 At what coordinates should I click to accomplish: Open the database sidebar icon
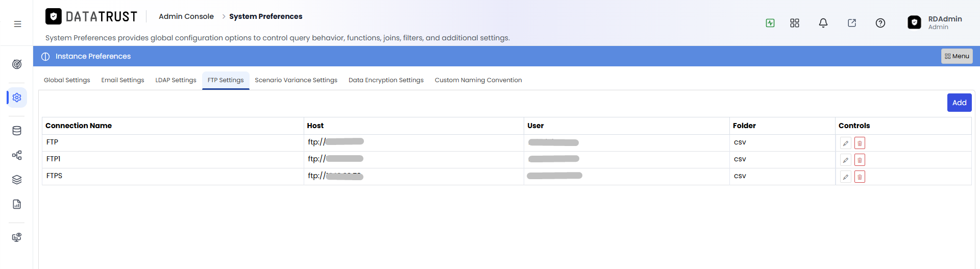[17, 131]
